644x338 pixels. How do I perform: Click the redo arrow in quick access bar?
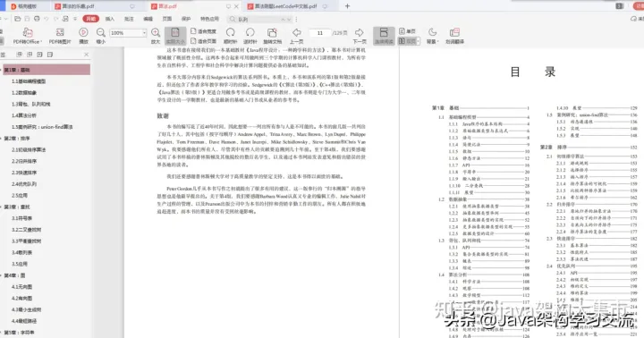click(x=56, y=19)
